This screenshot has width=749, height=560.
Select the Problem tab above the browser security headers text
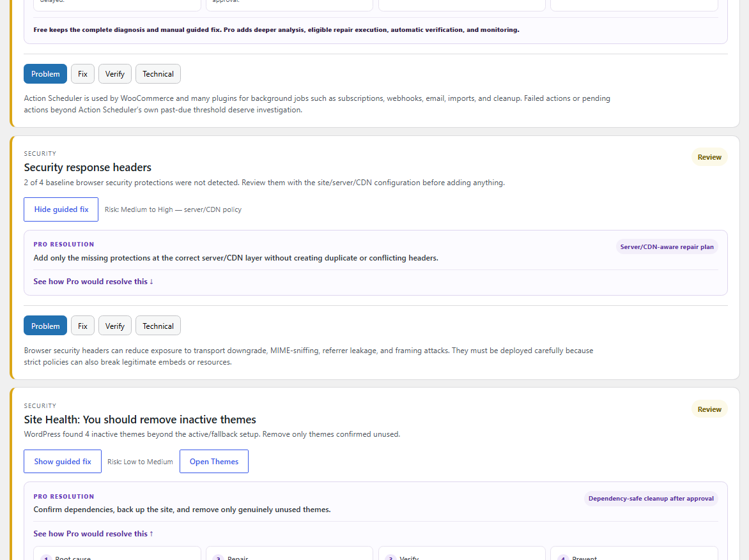[x=45, y=326]
